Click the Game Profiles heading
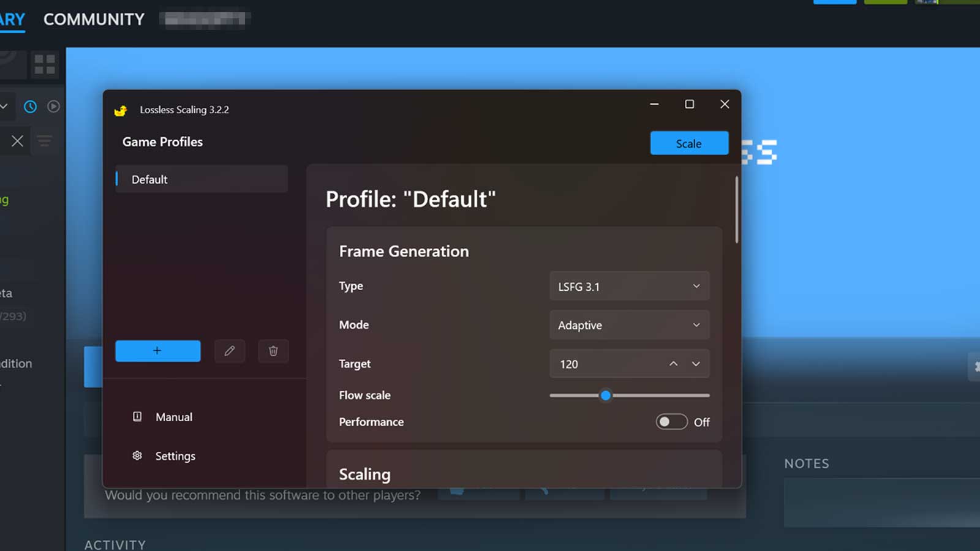 coord(162,142)
